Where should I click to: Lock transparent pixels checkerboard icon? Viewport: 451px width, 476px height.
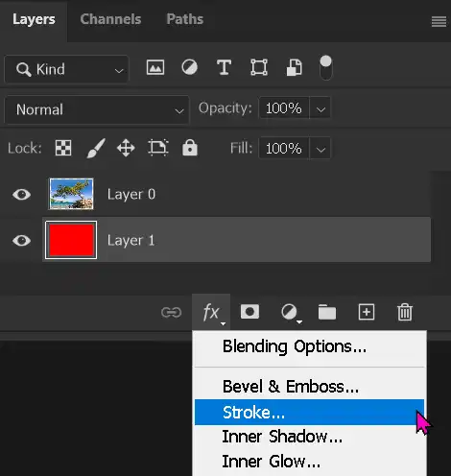[x=63, y=148]
